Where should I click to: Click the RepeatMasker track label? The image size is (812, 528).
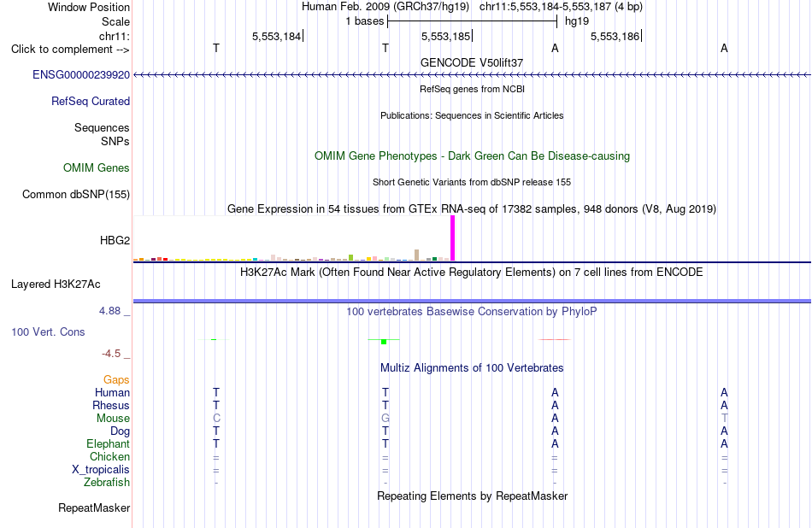(94, 508)
